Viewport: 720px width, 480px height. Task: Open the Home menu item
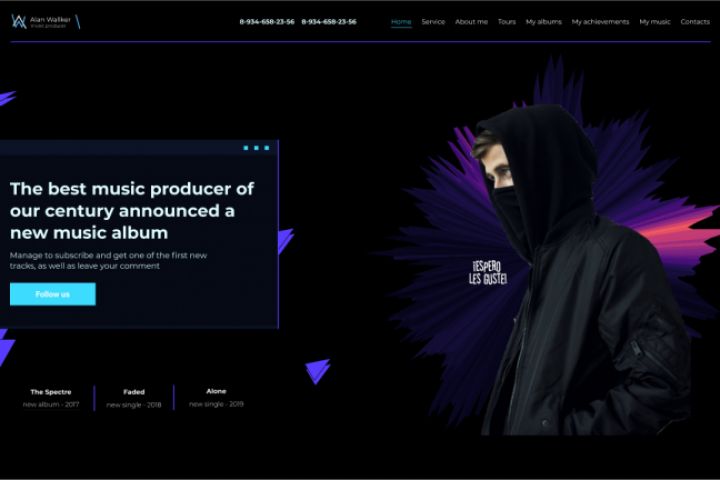click(401, 22)
